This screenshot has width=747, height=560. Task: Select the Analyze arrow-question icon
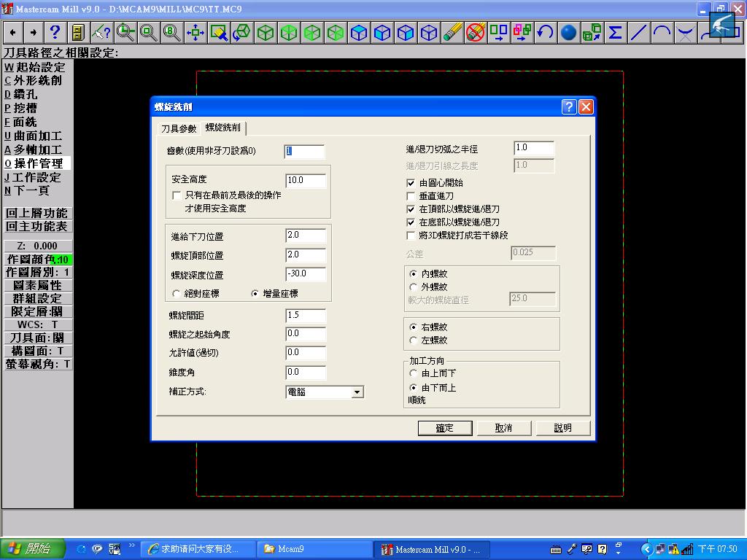point(101,32)
